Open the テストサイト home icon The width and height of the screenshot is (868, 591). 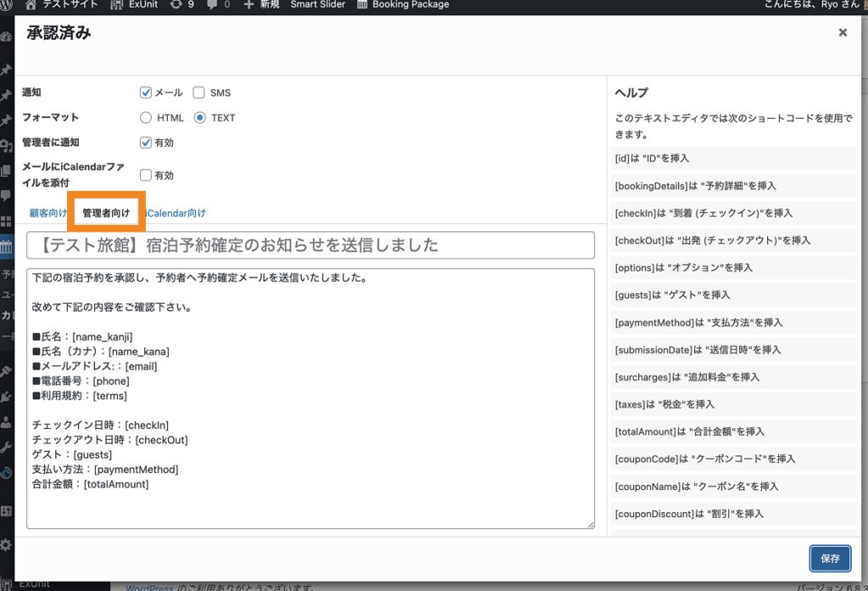(x=31, y=5)
